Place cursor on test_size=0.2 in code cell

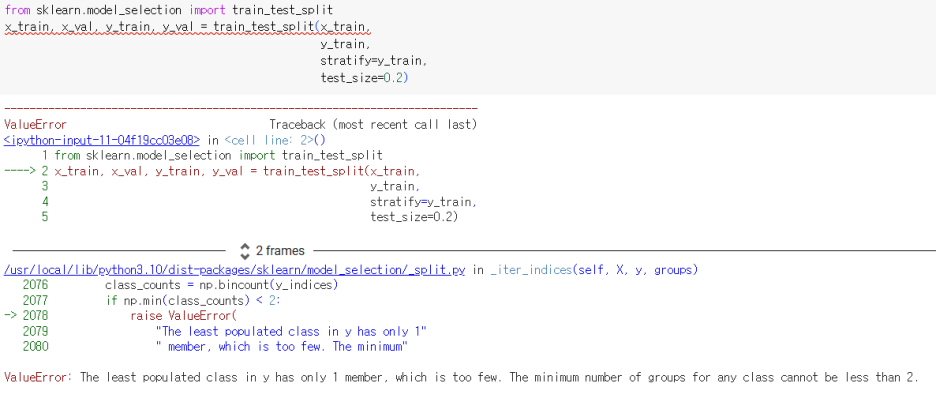click(x=364, y=78)
